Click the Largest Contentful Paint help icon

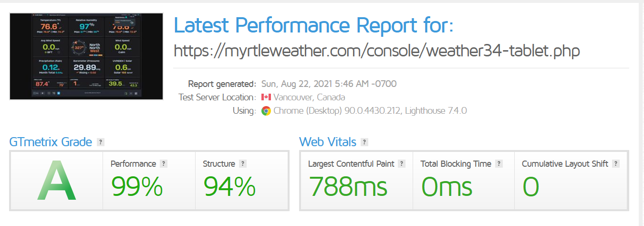402,164
